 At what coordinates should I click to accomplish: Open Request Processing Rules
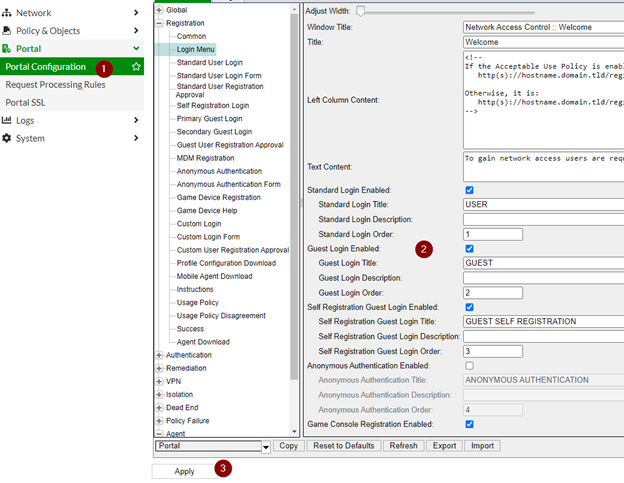55,85
